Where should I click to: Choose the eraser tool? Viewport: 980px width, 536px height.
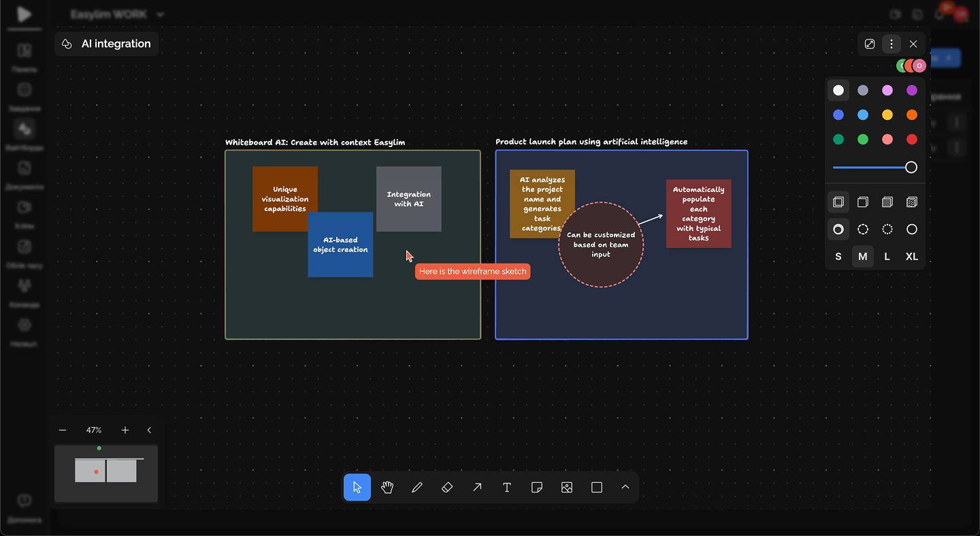click(x=447, y=487)
